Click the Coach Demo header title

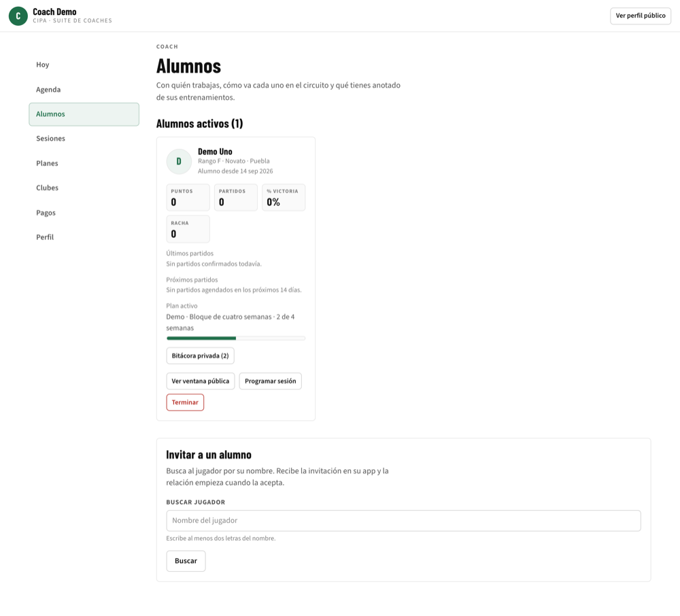pos(54,12)
